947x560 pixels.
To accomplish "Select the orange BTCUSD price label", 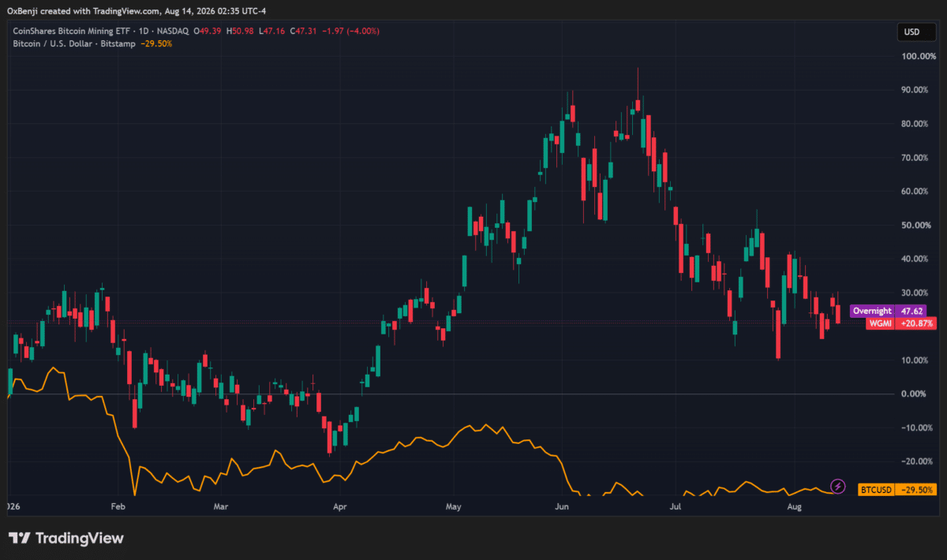I will (878, 490).
